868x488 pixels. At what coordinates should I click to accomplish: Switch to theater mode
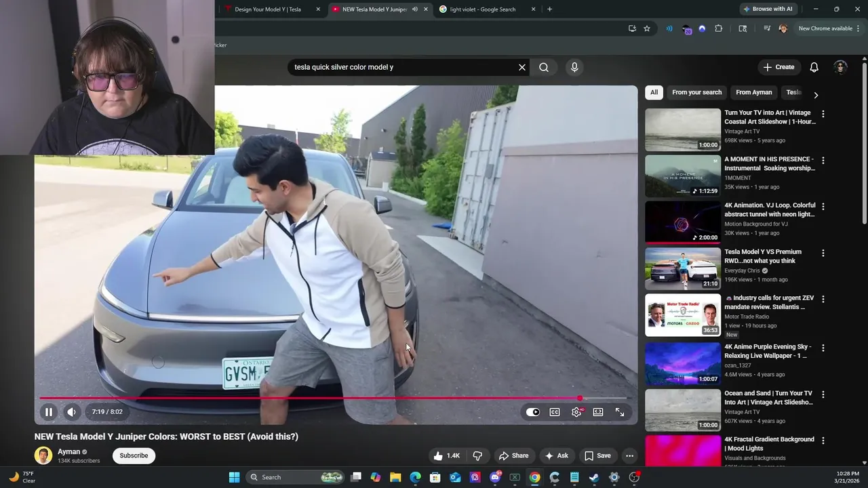pos(598,412)
